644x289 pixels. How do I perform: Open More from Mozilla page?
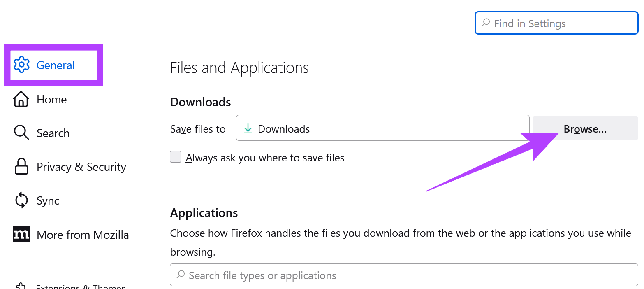(83, 235)
